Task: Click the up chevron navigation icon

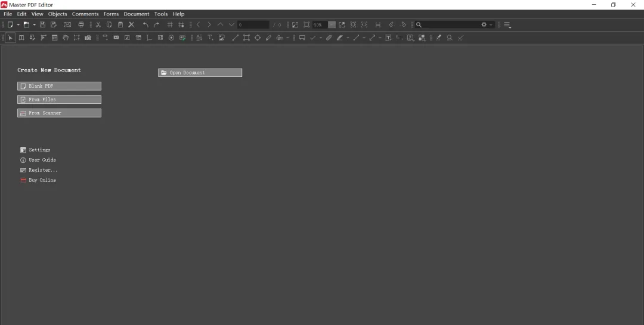Action: click(220, 24)
